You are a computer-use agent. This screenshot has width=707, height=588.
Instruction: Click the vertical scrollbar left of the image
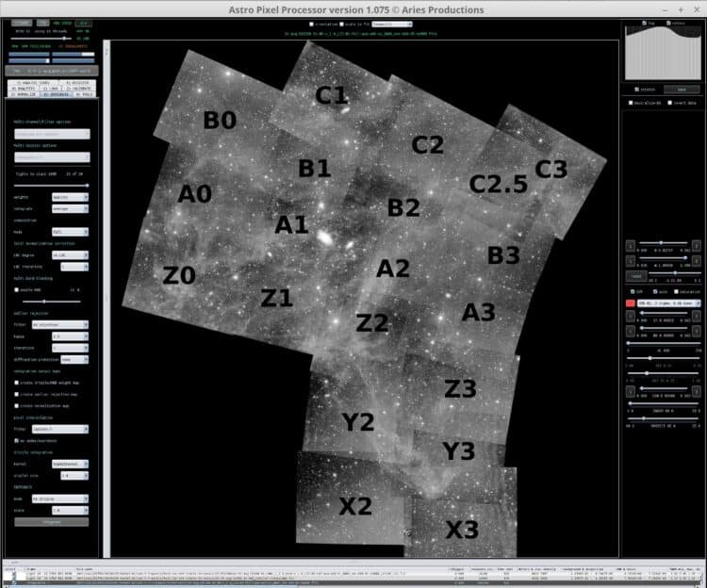(x=107, y=299)
